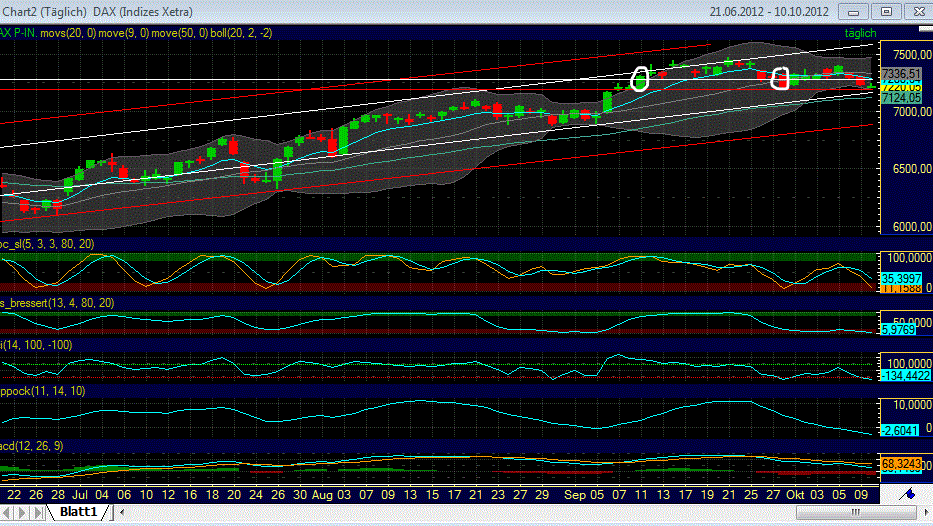Screen dimensions: 933x526
Task: Click the horizontal scrollbar thumb
Action: pos(856,512)
